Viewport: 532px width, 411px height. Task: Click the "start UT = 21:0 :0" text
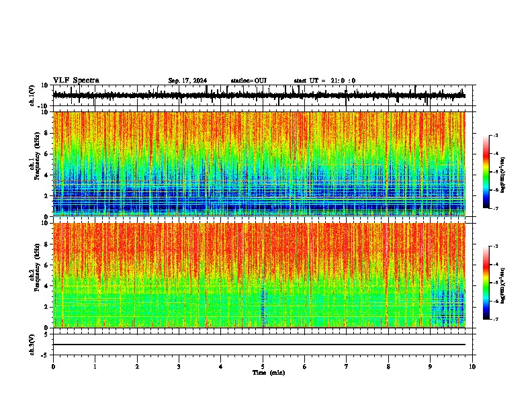click(x=324, y=81)
